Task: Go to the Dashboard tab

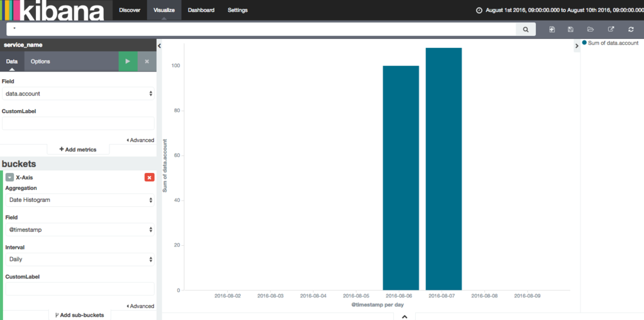Action: pos(201,10)
